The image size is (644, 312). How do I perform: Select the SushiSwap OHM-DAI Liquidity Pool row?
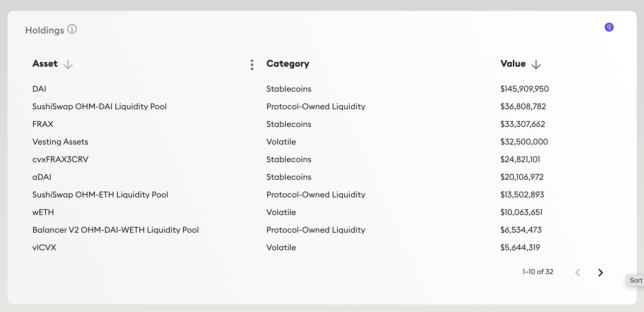point(100,106)
